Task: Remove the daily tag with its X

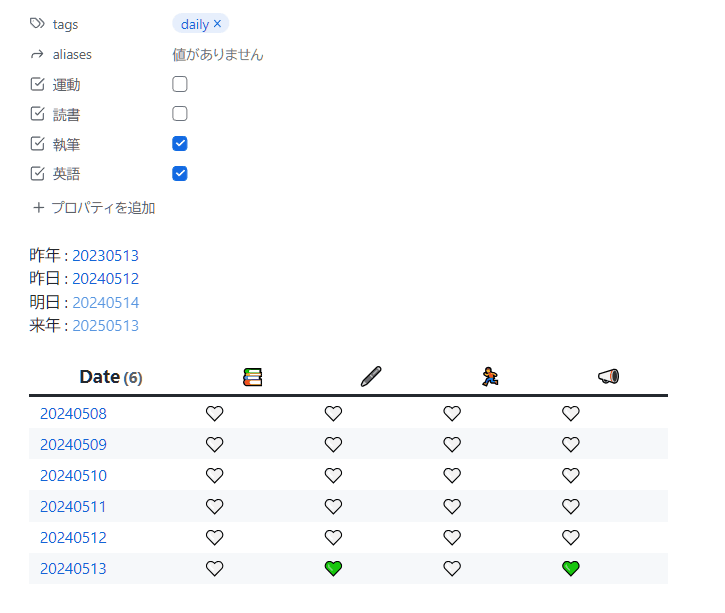Action: click(218, 24)
